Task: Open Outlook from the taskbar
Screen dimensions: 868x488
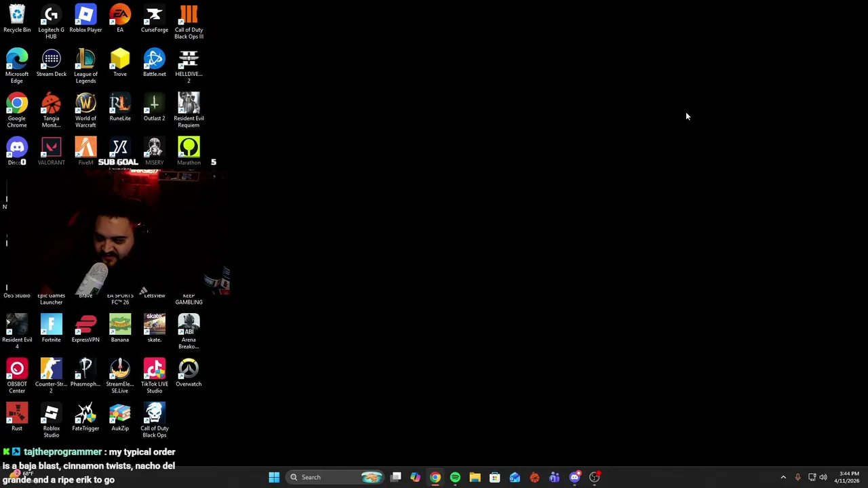Action: pos(515,477)
